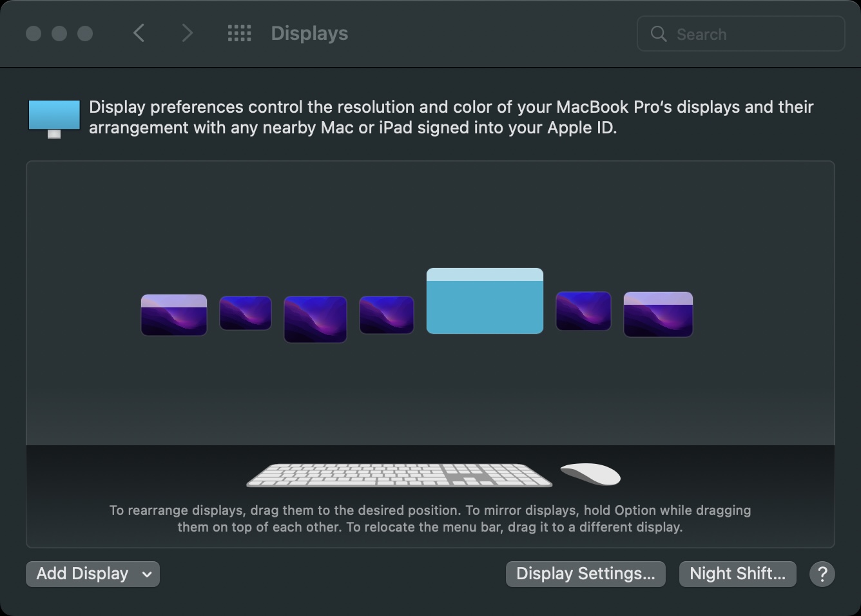The image size is (861, 616).
Task: Open the Add Display dropdown
Action: click(x=93, y=573)
